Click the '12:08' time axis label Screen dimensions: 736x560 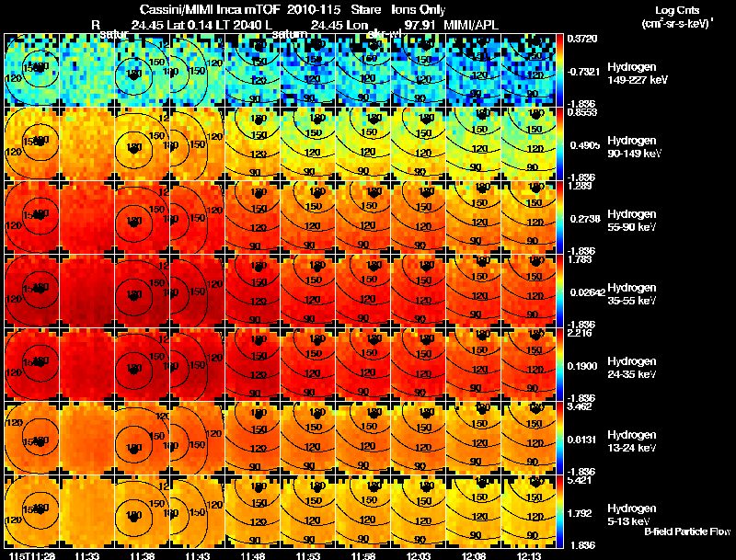tap(474, 555)
